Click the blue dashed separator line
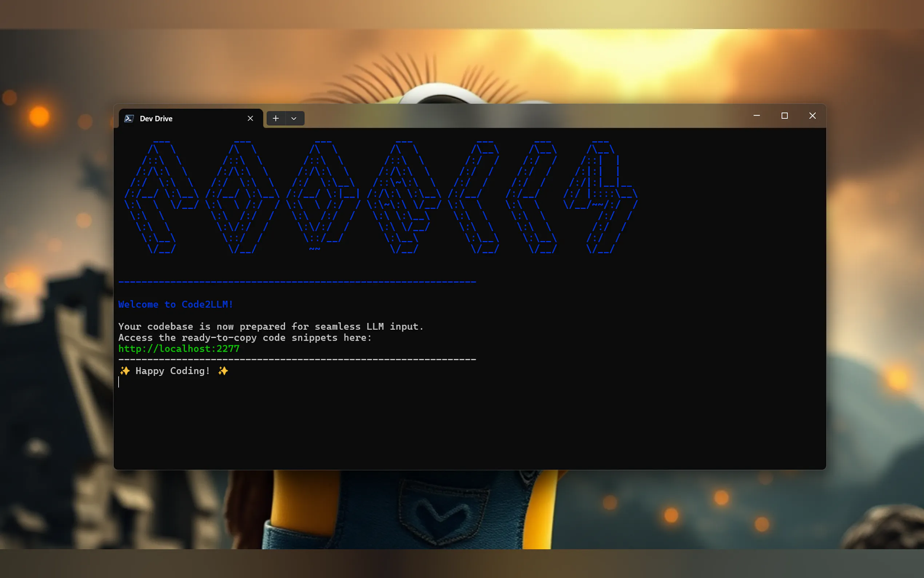Screen dimensions: 924x578 click(x=297, y=282)
